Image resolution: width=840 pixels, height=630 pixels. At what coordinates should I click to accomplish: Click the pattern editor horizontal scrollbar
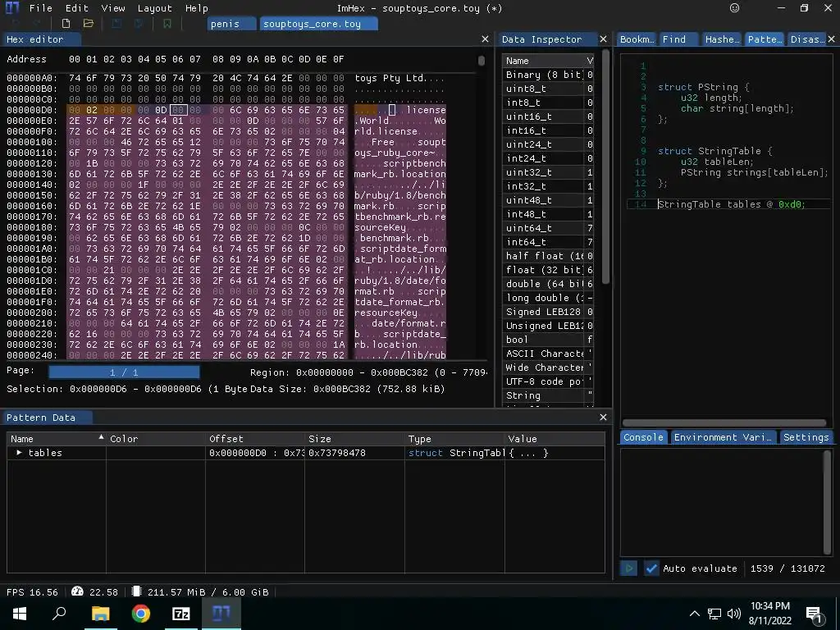(x=724, y=422)
